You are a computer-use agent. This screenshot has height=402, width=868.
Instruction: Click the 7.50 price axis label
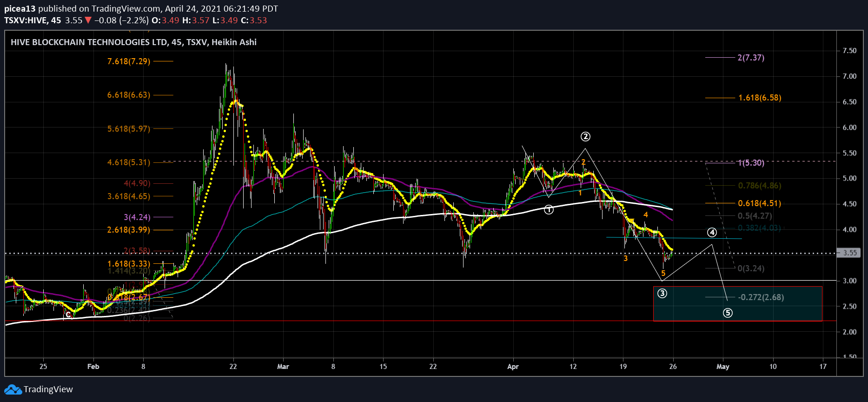pyautogui.click(x=849, y=51)
